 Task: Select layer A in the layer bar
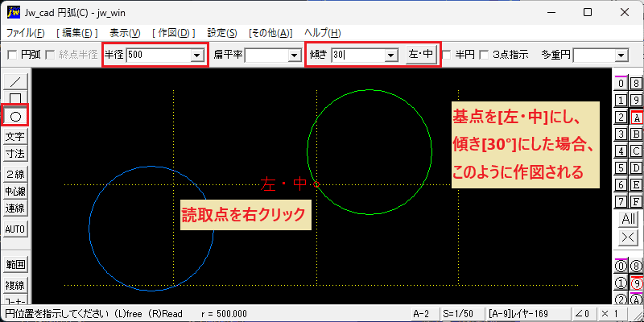pyautogui.click(x=636, y=118)
